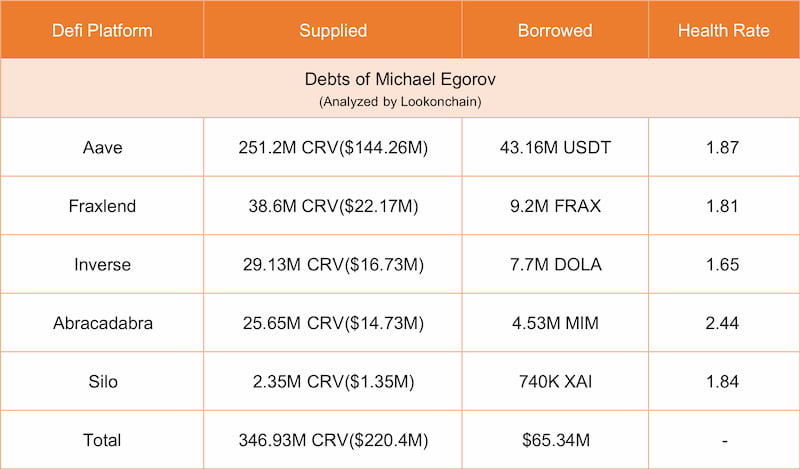Click the 43.16M USDT borrowed cell
Image resolution: width=800 pixels, height=469 pixels.
554,148
